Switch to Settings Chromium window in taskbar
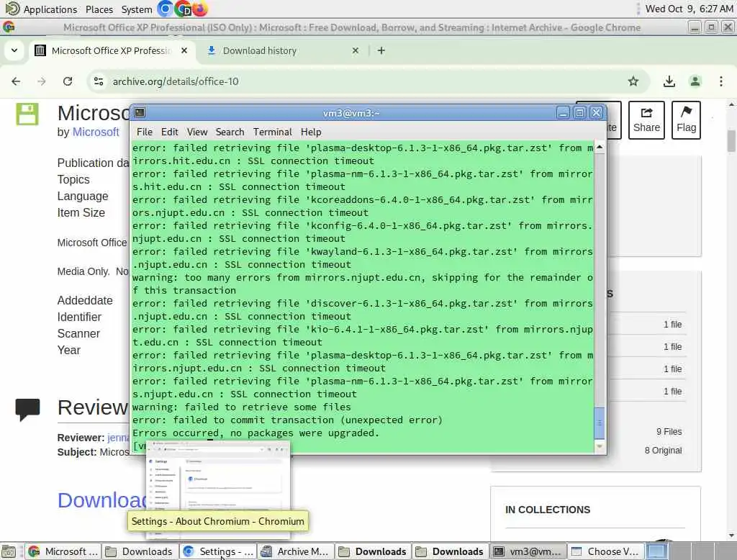Screen dimensions: 737x560 point(217,551)
